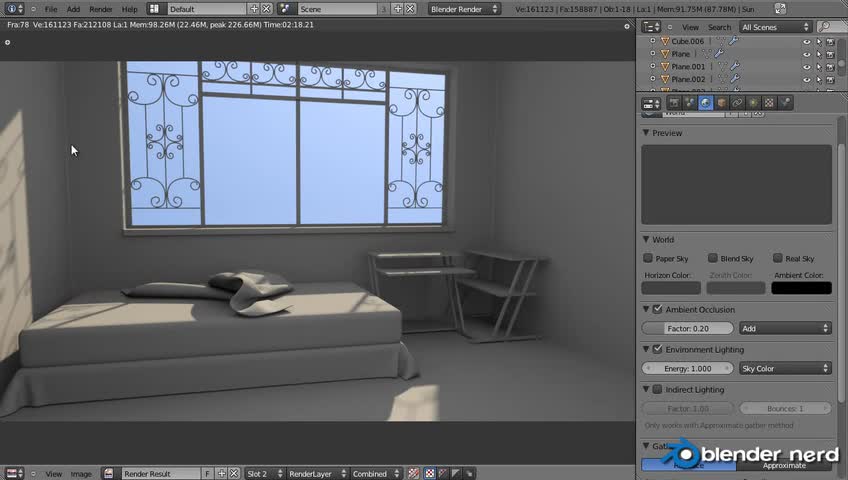The image size is (848, 480).
Task: Switch to Object properties tab
Action: coord(721,103)
